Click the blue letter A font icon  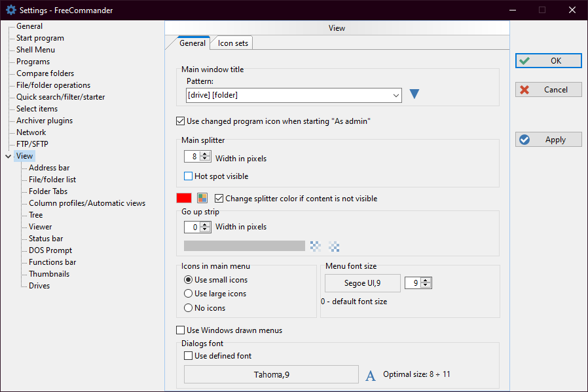point(371,375)
